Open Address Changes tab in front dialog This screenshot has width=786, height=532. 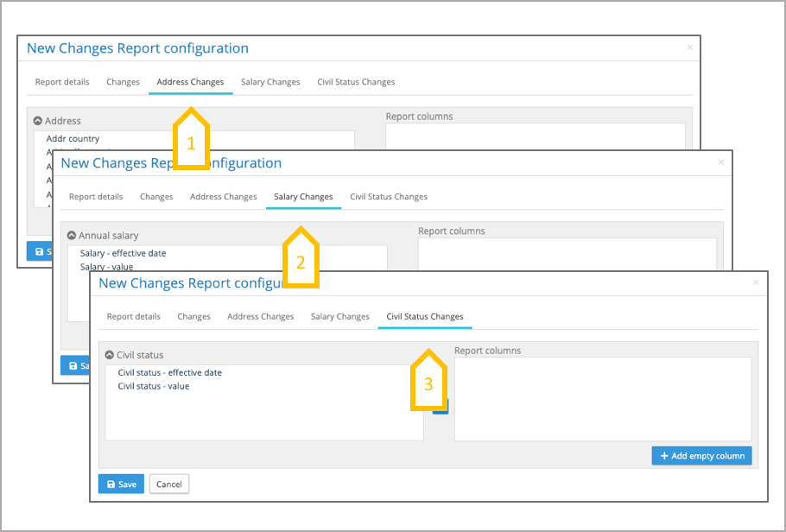pos(260,316)
